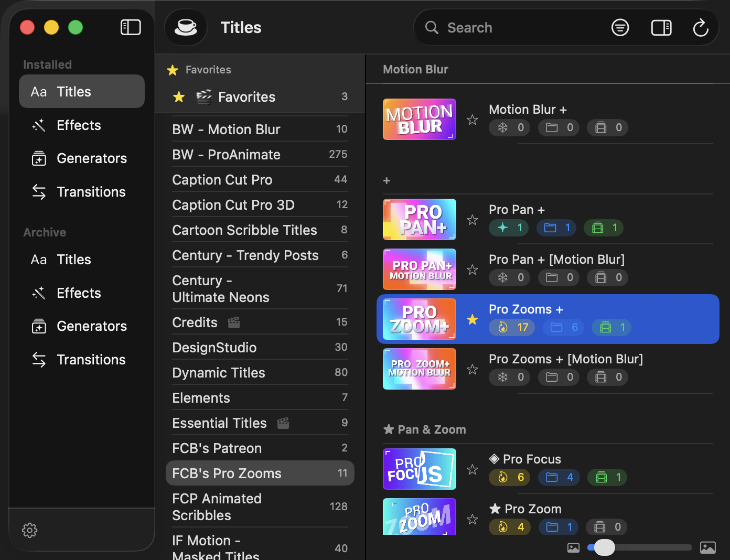Click the refresh arrow icon
The height and width of the screenshot is (560, 730).
click(701, 27)
